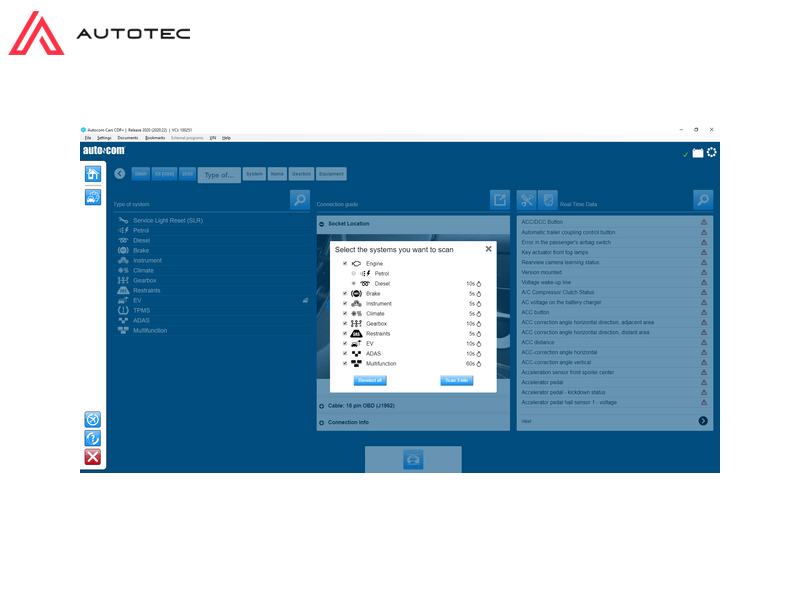Toggle the EV checkbox in scan dialog

click(x=345, y=343)
